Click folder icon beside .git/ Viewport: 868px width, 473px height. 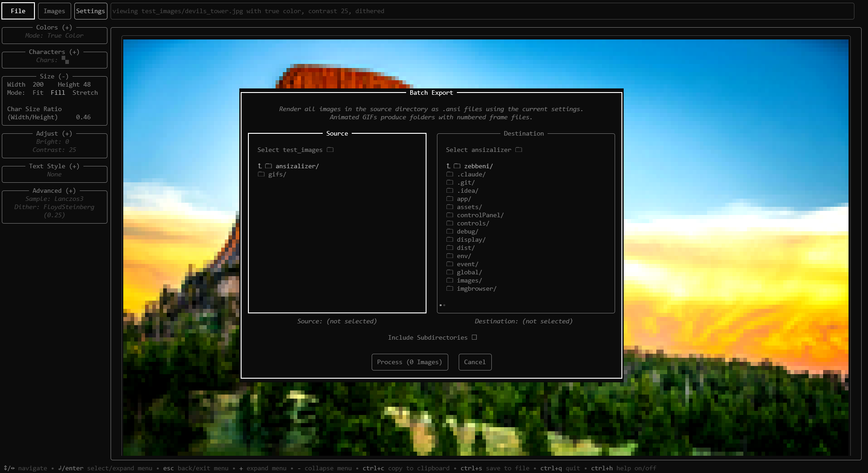tap(450, 182)
